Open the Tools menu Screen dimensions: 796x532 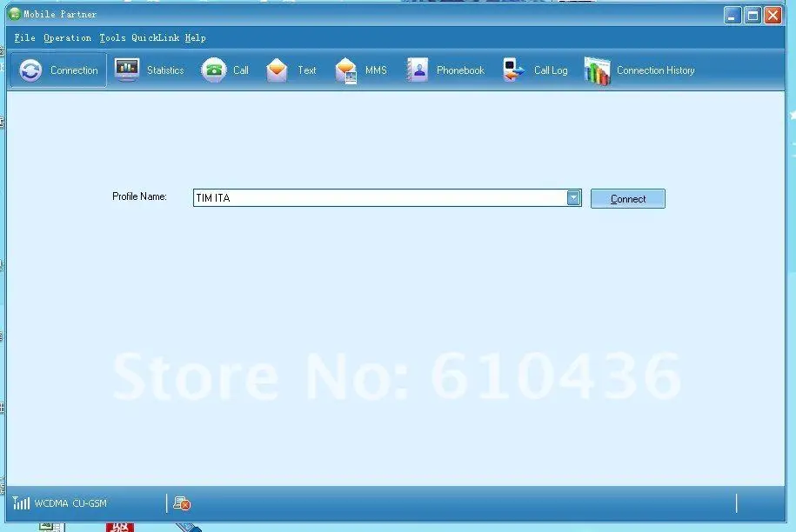tap(112, 37)
